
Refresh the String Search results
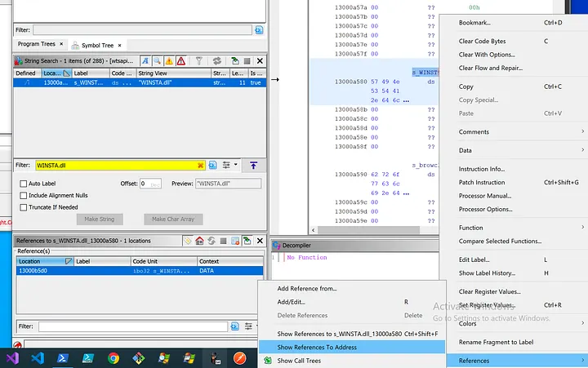click(x=219, y=61)
